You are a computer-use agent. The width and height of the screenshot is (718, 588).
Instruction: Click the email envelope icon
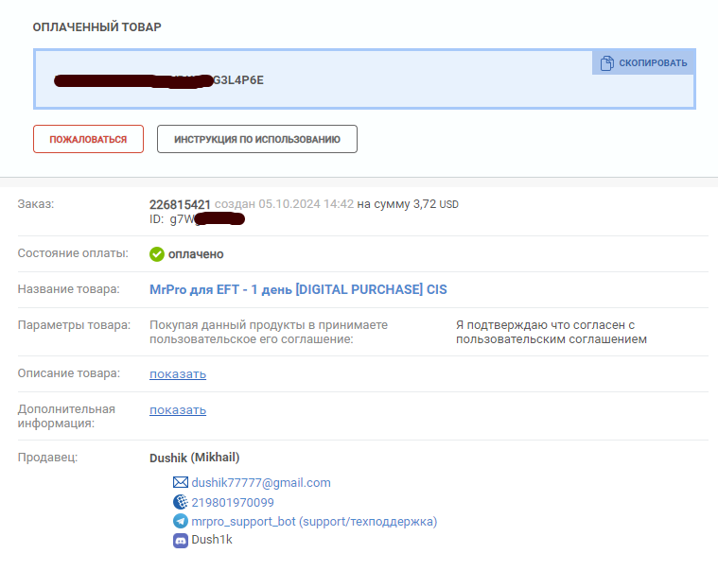(181, 482)
